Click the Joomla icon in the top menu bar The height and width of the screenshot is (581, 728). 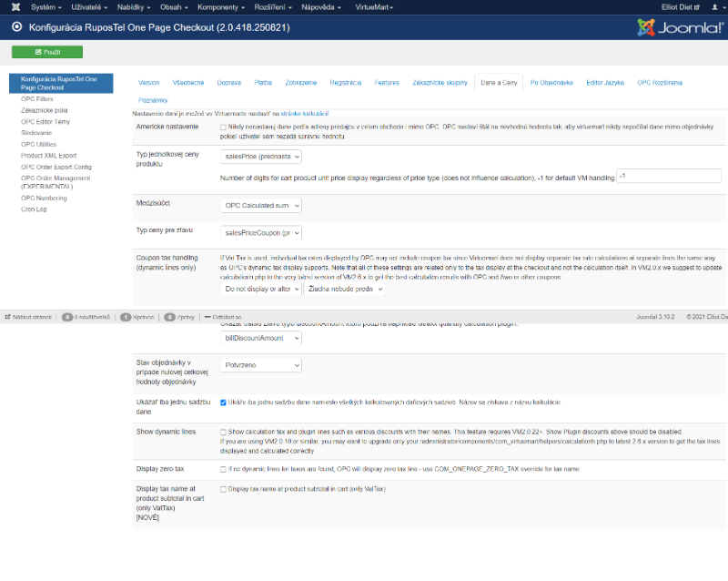pos(15,7)
